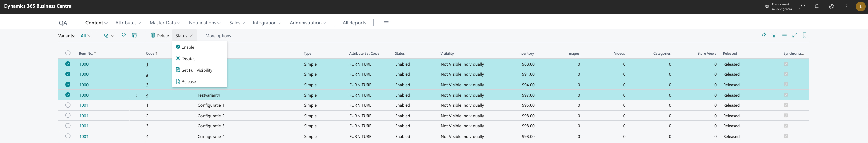The image size is (868, 143).
Task: Open item 1001 link in Configuratie 1 row
Action: coord(84,105)
